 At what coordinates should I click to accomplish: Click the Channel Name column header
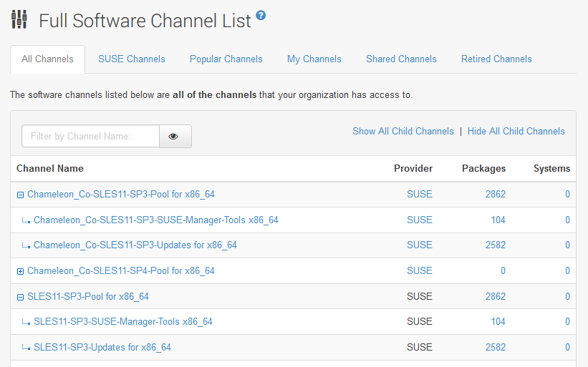coord(50,169)
